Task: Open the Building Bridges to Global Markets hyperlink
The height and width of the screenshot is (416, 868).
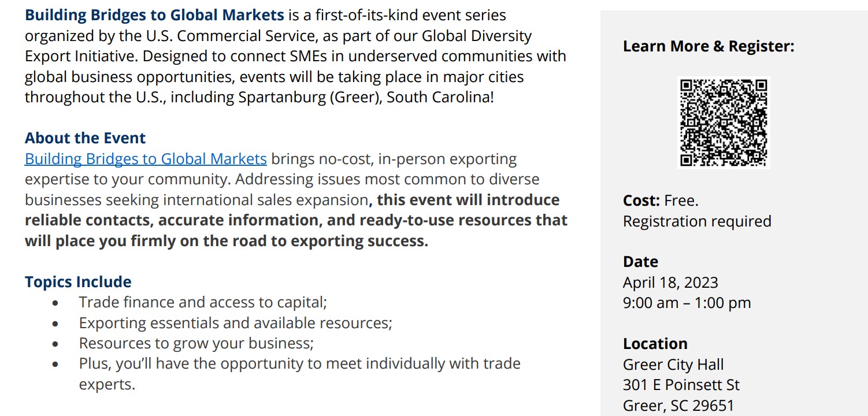Action: [x=146, y=159]
